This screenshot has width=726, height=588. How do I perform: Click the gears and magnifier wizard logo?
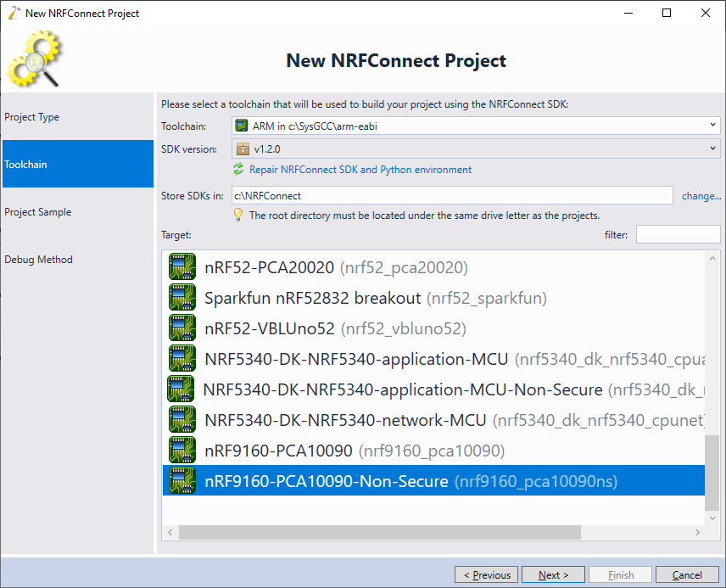[x=34, y=59]
